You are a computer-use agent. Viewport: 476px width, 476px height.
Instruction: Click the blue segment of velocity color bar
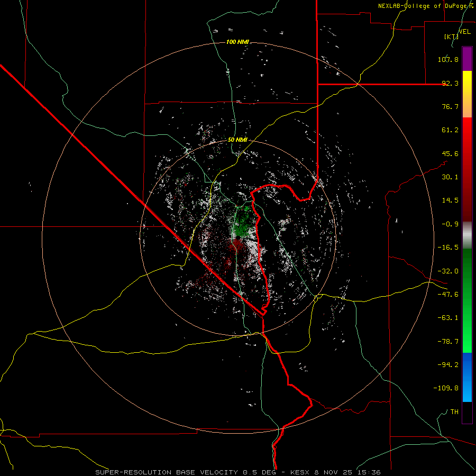pyautogui.click(x=467, y=377)
